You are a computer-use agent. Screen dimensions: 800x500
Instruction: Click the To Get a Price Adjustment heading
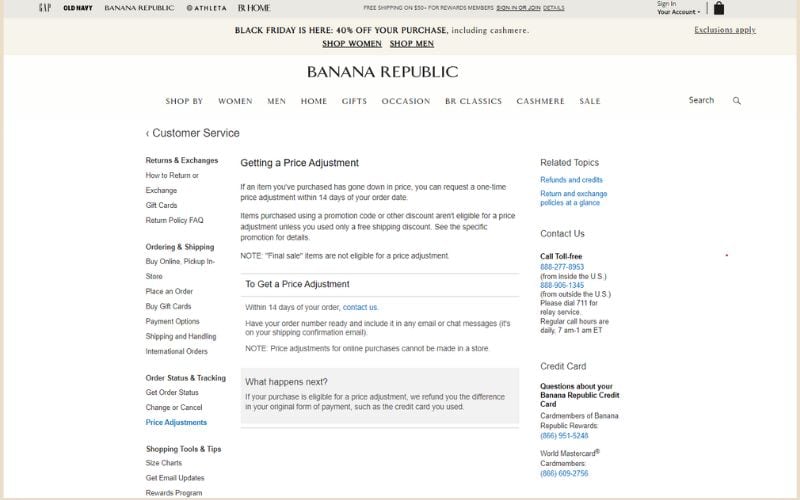pyautogui.click(x=297, y=284)
